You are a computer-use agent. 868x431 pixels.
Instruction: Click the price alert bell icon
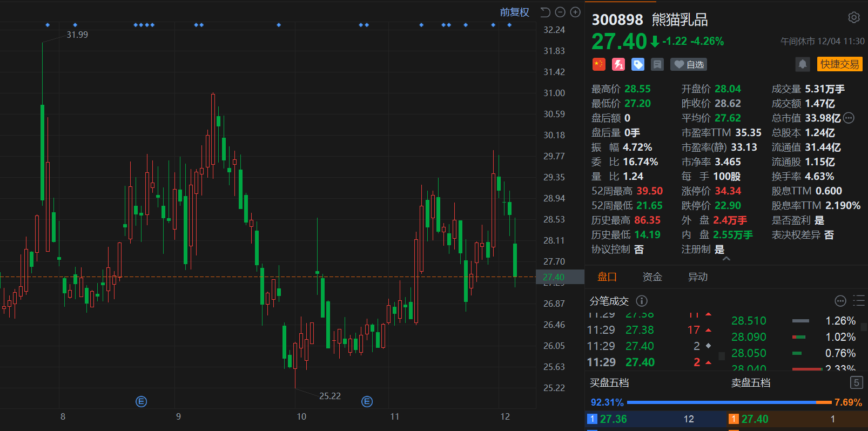803,64
